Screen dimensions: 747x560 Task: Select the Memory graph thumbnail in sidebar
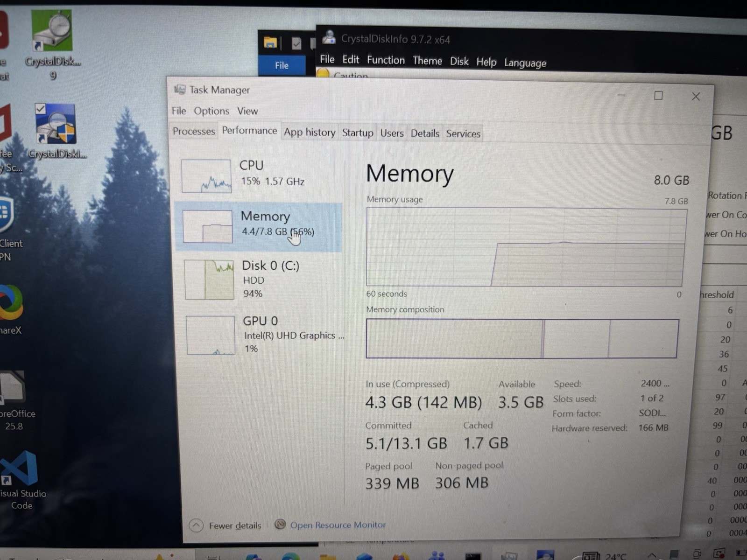tap(207, 226)
